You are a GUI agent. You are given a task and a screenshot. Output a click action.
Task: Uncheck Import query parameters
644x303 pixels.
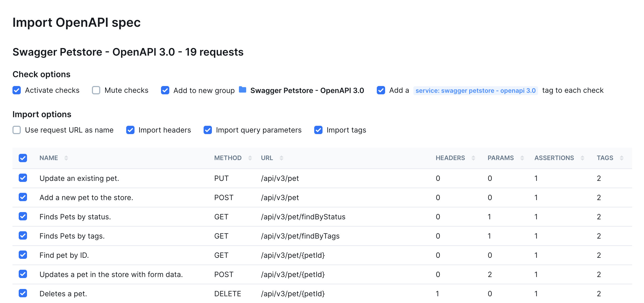[x=208, y=130]
